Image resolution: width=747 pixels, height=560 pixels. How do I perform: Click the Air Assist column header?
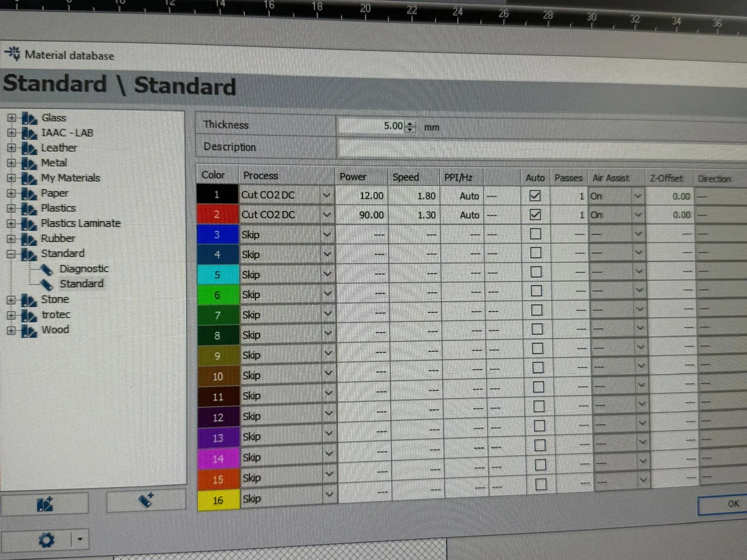(616, 179)
